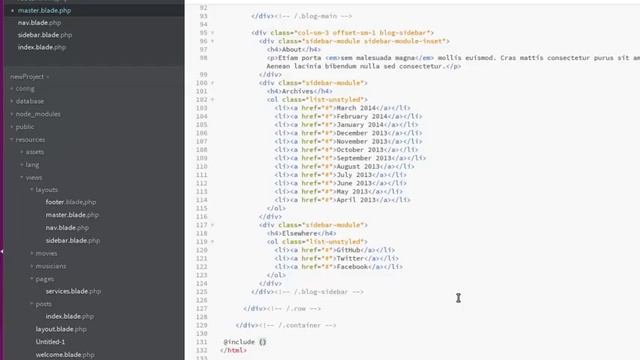Open footer.blade.php in layouts folder

(71, 202)
